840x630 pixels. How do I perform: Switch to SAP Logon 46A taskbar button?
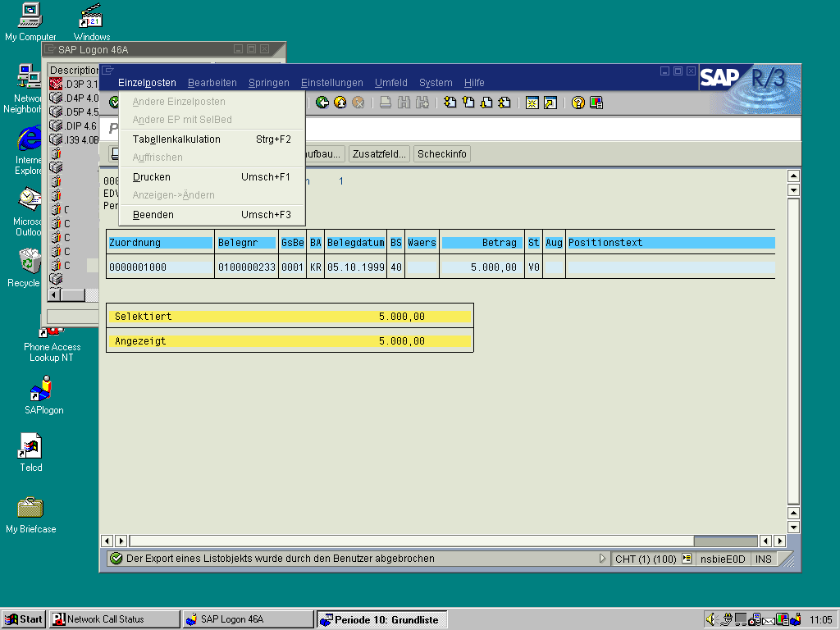tap(248, 619)
